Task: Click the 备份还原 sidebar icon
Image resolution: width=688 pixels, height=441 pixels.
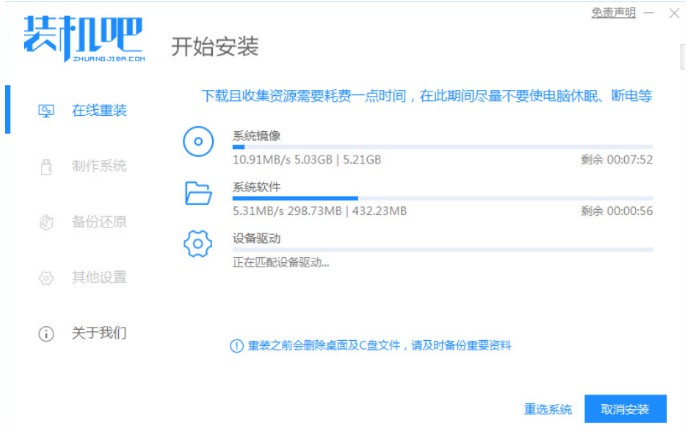Action: pos(45,222)
